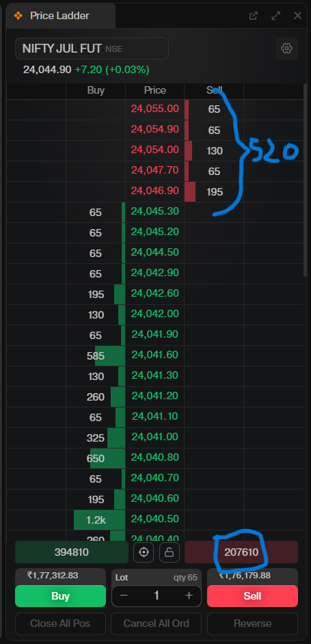Image resolution: width=311 pixels, height=644 pixels.
Task: Click the Reverse position button
Action: coord(252,623)
